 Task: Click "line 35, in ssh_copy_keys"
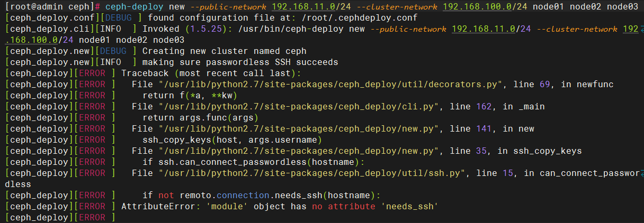coord(516,151)
